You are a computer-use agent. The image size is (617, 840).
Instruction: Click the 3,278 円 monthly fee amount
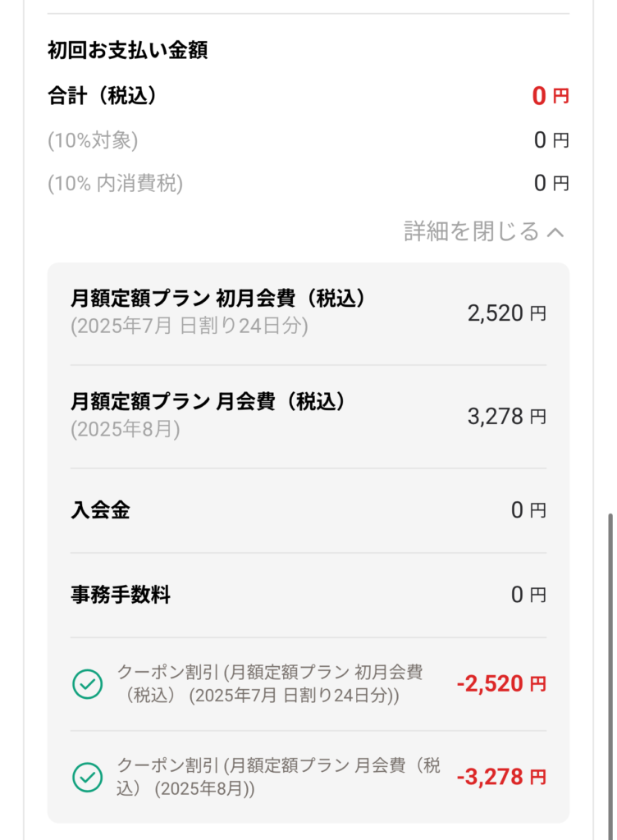pos(507,417)
